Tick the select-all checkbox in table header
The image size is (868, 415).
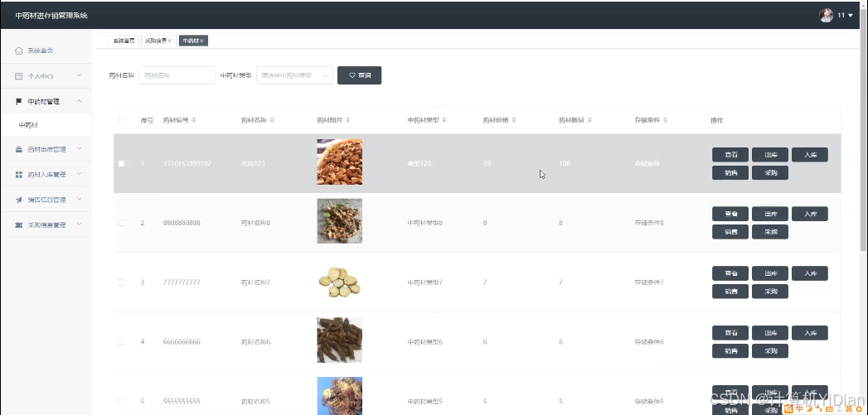(121, 120)
